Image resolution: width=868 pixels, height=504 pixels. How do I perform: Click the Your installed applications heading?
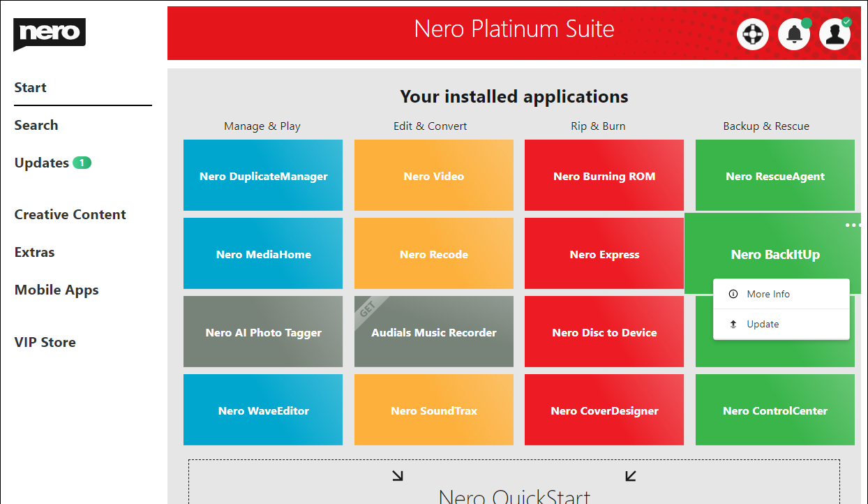tap(514, 96)
